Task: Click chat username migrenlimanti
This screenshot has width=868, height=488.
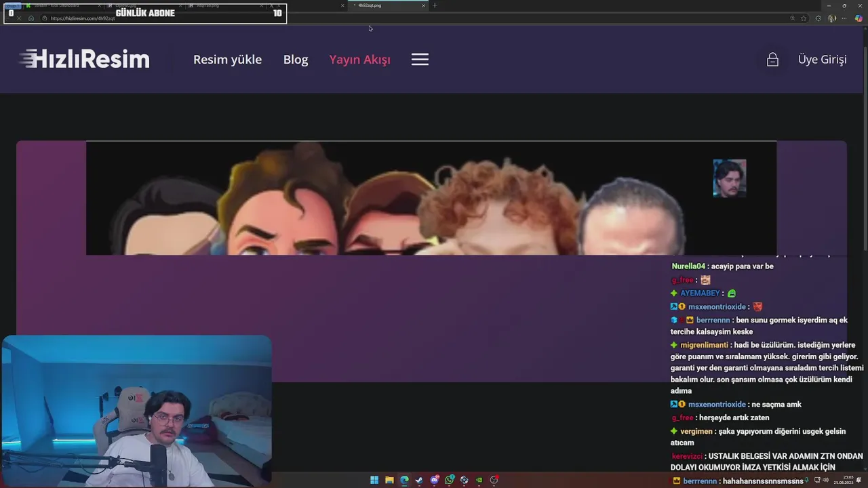Action: [x=704, y=345]
